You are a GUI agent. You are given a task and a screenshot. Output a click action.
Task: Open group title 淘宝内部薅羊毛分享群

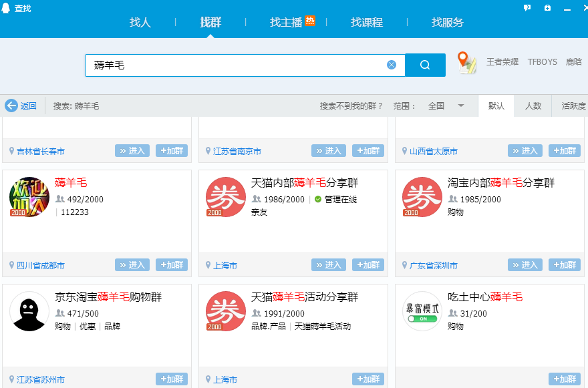point(501,182)
